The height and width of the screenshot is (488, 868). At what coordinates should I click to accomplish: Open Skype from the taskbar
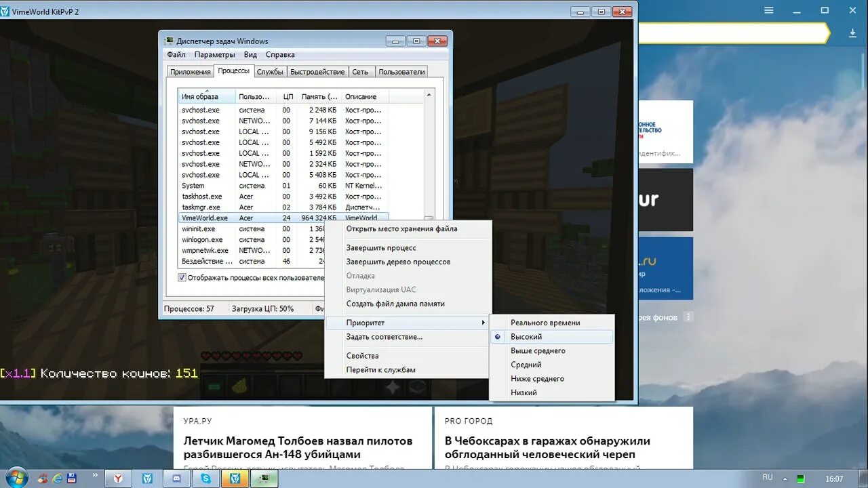[205, 479]
